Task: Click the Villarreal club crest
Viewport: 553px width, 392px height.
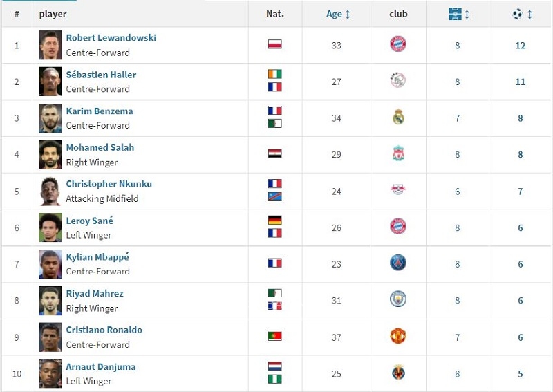Action: [398, 373]
